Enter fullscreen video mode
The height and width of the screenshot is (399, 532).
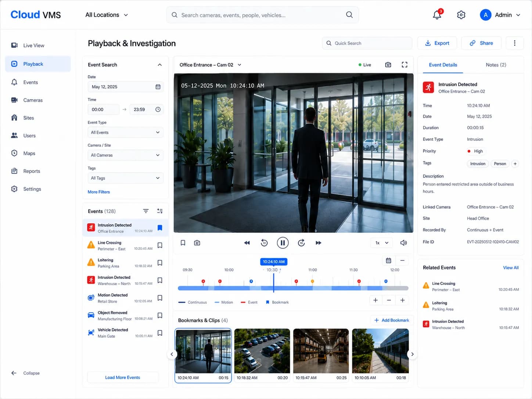[405, 65]
